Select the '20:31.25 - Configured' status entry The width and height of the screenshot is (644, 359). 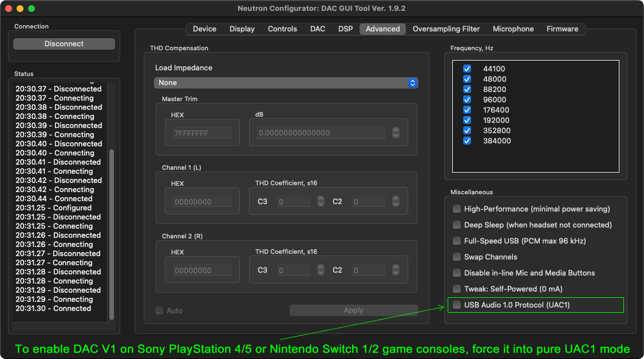click(x=53, y=208)
